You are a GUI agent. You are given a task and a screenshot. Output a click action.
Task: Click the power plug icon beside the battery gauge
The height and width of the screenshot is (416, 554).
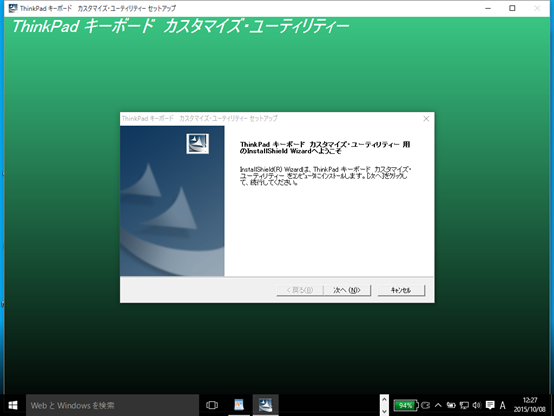coord(426,405)
